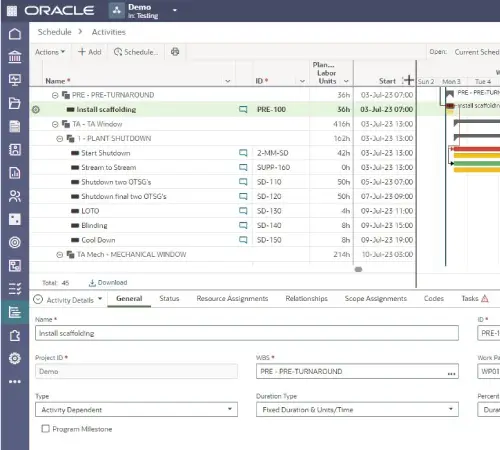The image size is (500, 450).
Task: Open the bank building sidebar icon
Action: [15, 57]
